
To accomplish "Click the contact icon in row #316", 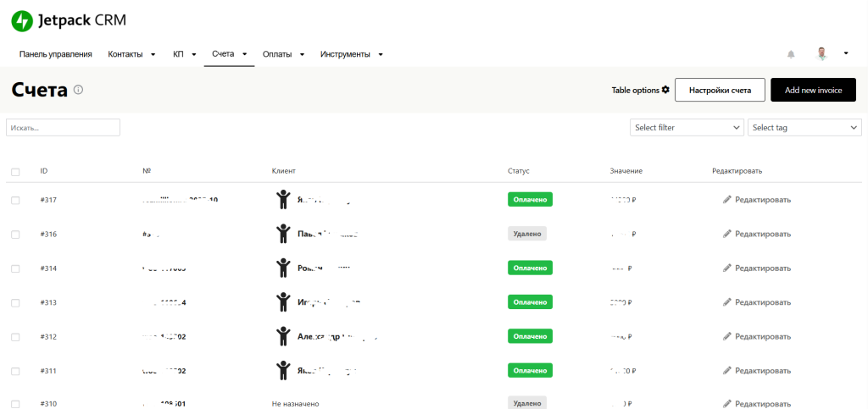I will pos(283,234).
